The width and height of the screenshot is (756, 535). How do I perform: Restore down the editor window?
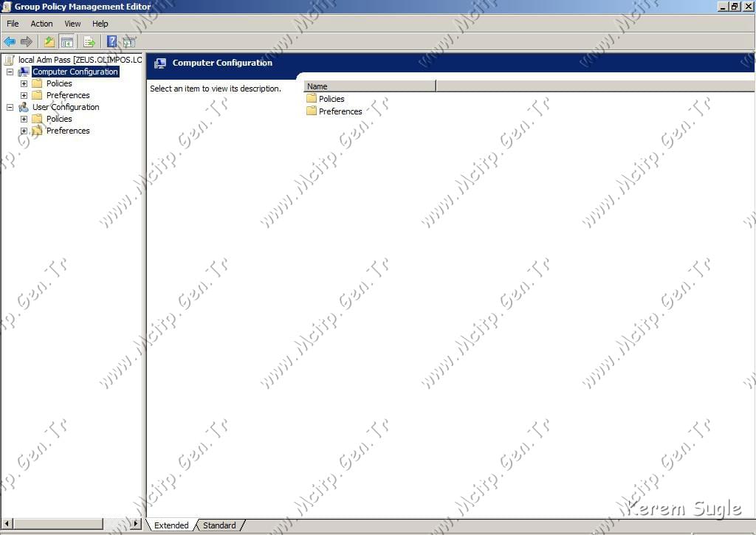(734, 6)
